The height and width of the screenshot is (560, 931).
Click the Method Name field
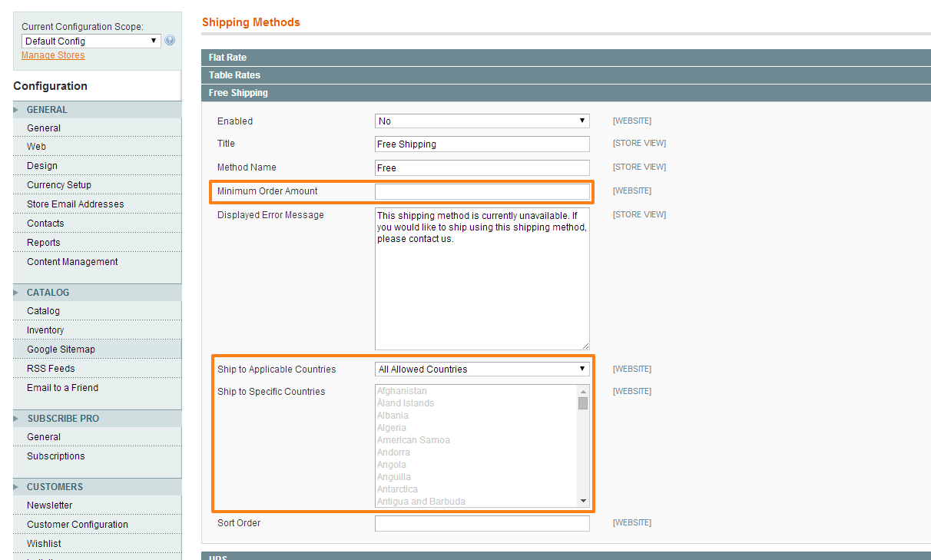click(482, 167)
